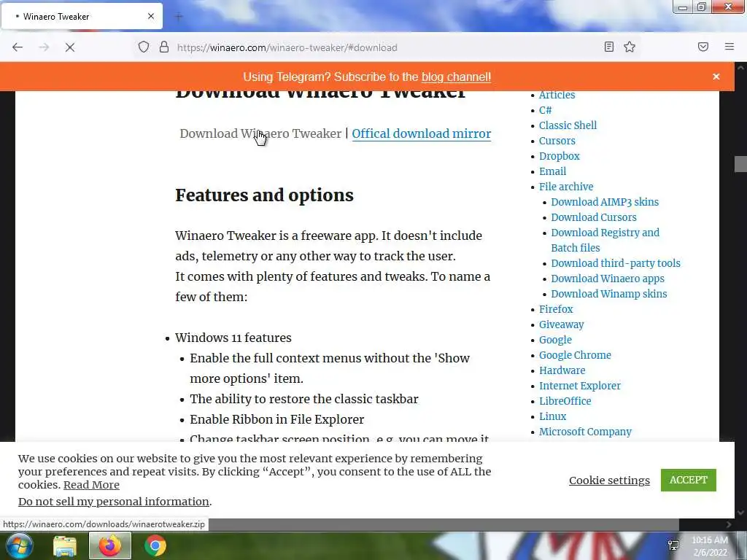Screen dimensions: 747x560
Task: Open Download third-party tools link
Action: click(x=616, y=262)
